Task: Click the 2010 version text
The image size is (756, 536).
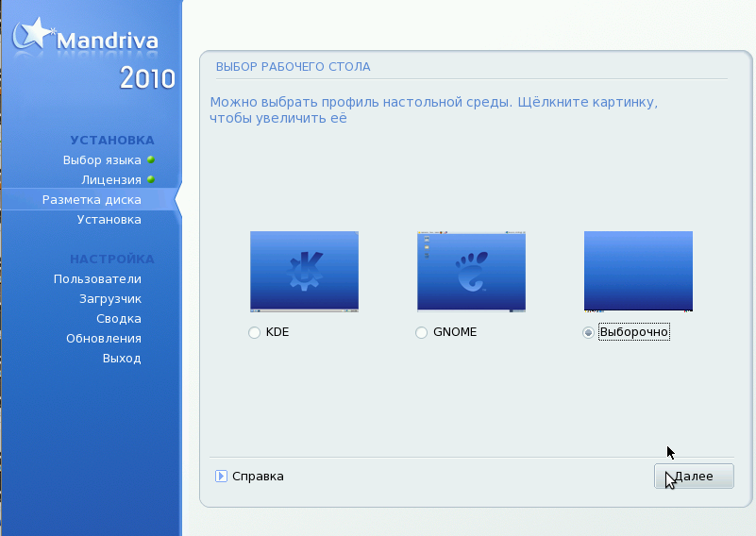Action: (x=147, y=78)
